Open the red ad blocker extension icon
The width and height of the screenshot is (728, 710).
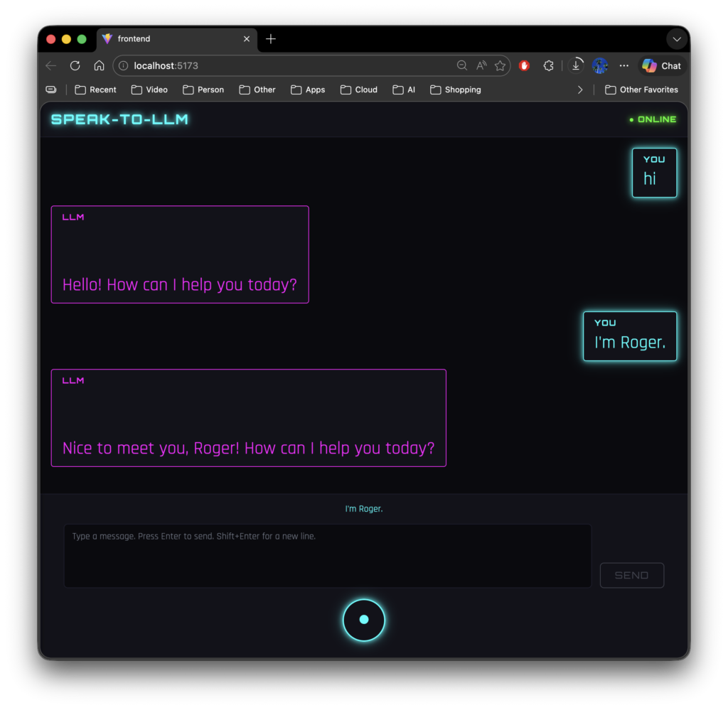click(x=524, y=65)
